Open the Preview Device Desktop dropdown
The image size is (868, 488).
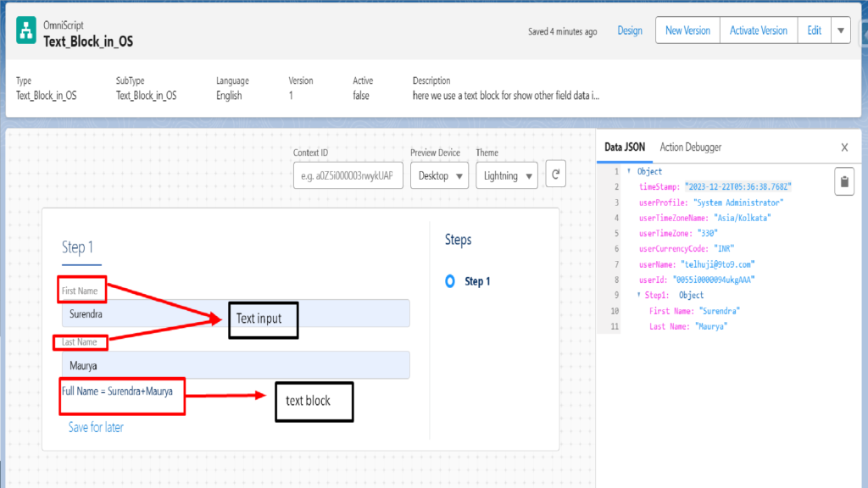pos(440,175)
